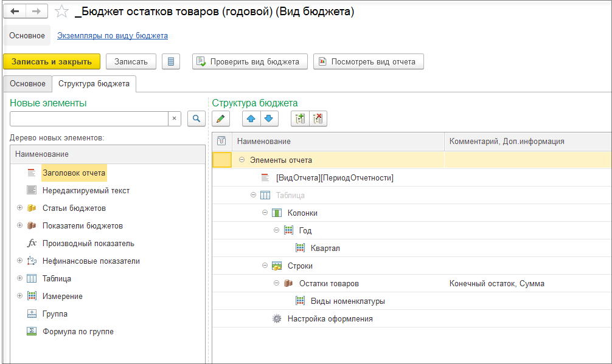The height and width of the screenshot is (364, 612).
Task: Add favorite using the star icon
Action: (x=61, y=12)
